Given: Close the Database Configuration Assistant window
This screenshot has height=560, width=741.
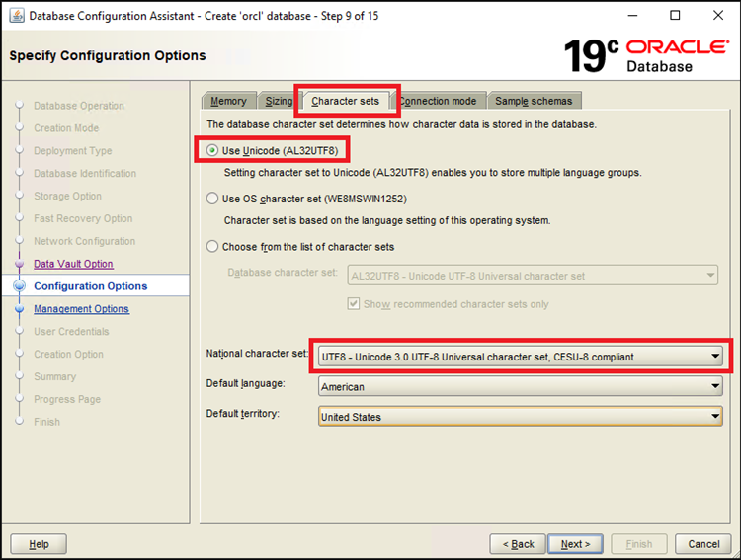Looking at the screenshot, I should click(x=718, y=15).
